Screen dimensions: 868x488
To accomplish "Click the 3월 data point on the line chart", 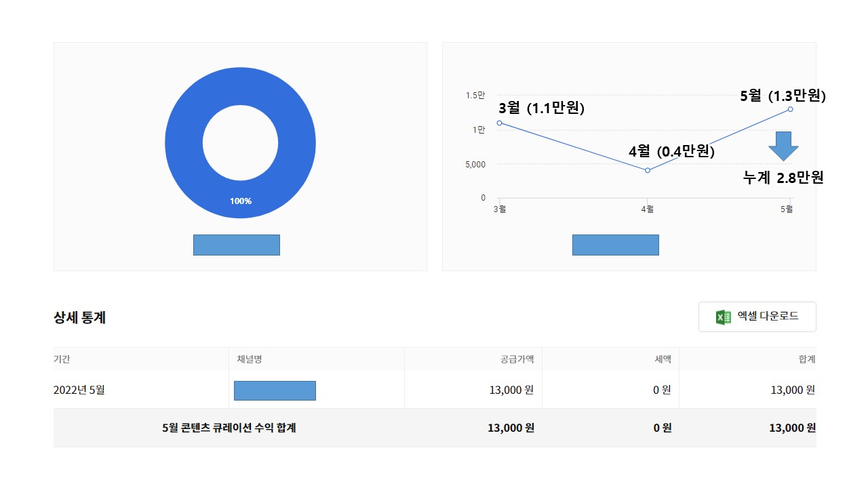I will [x=500, y=123].
